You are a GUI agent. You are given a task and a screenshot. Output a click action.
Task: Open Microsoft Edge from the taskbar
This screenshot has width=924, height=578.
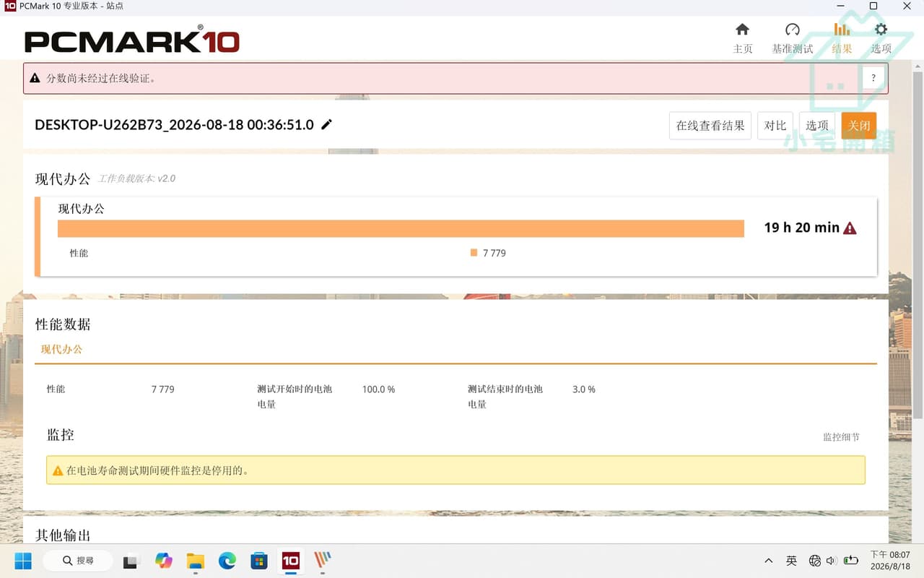tap(227, 561)
